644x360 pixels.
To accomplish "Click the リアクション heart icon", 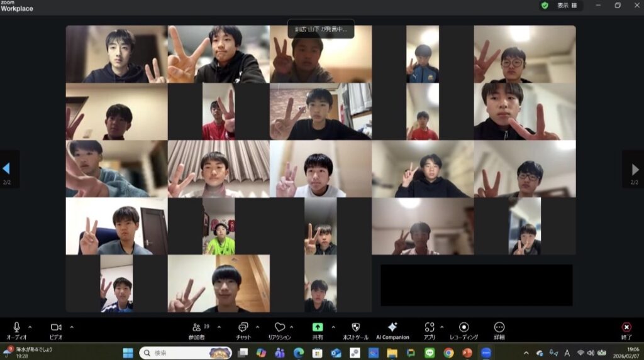I will [x=280, y=328].
